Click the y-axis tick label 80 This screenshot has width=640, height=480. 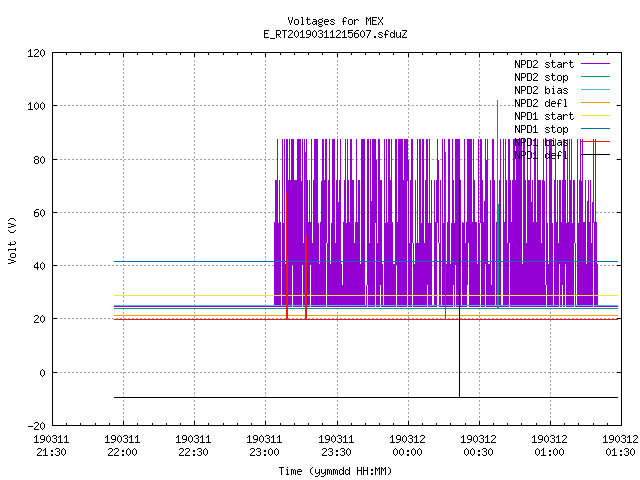pyautogui.click(x=39, y=160)
